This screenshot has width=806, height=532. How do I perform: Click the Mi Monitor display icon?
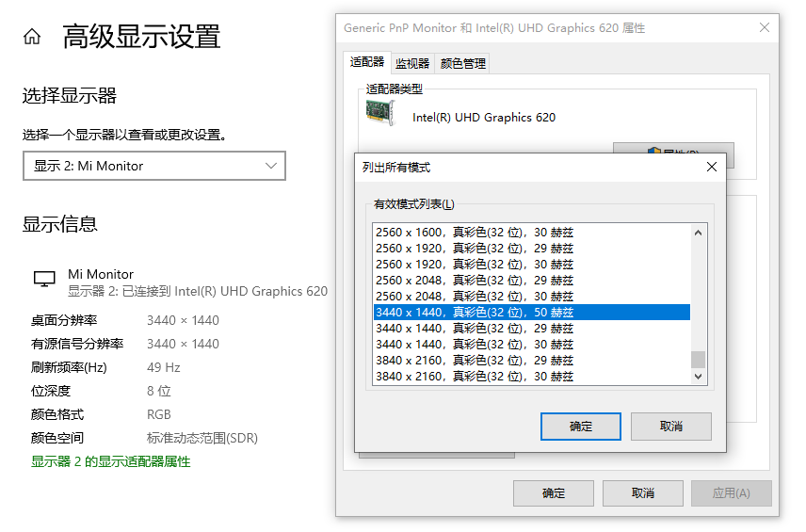[44, 280]
